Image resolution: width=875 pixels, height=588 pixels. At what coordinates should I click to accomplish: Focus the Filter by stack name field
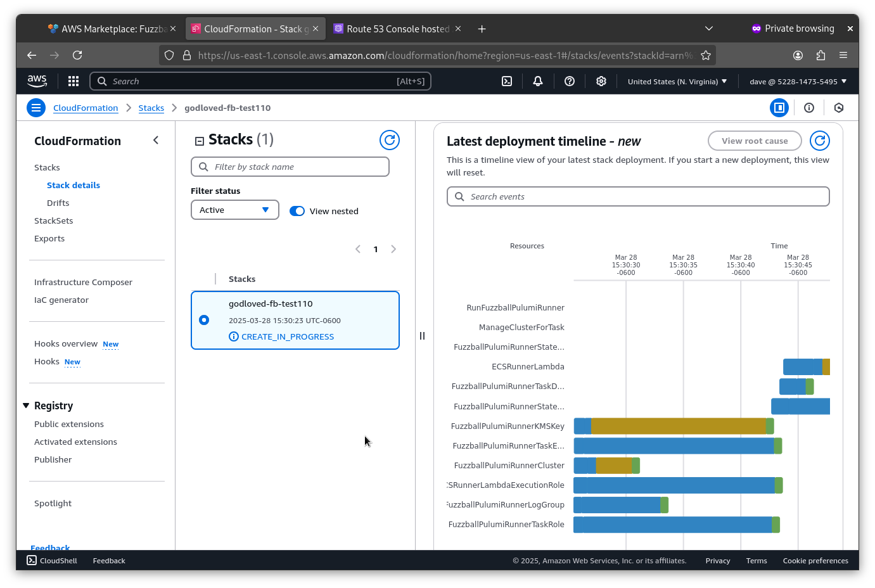point(290,167)
